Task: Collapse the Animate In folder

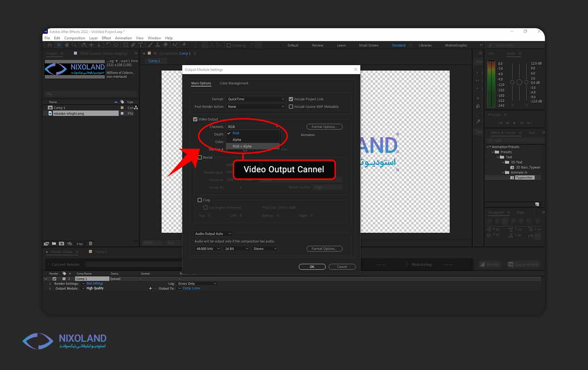Action: pos(503,172)
